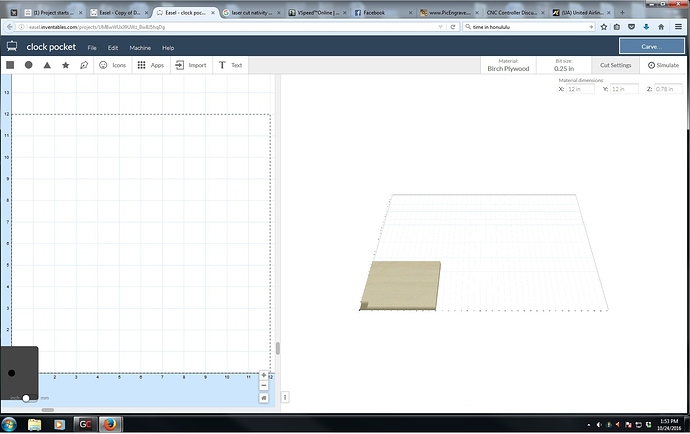Open the Apps panel
This screenshot has width=690, height=434.
(x=151, y=65)
